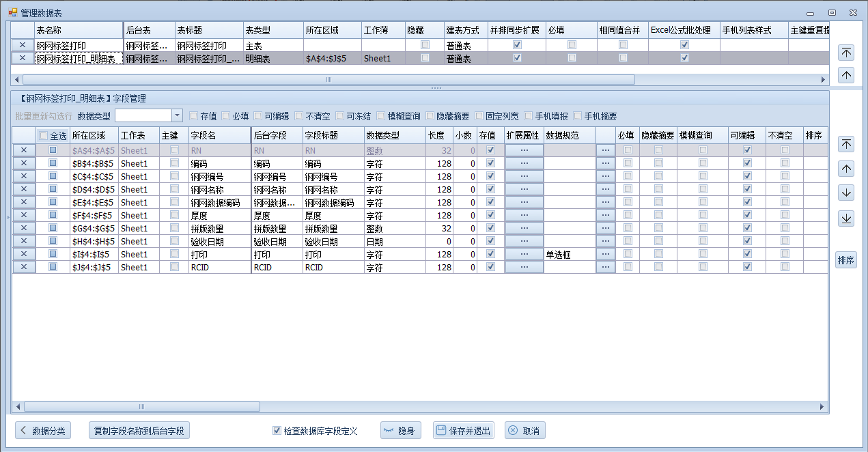The image size is (868, 452).
Task: Check the 全选 select-all box
Action: (44, 136)
